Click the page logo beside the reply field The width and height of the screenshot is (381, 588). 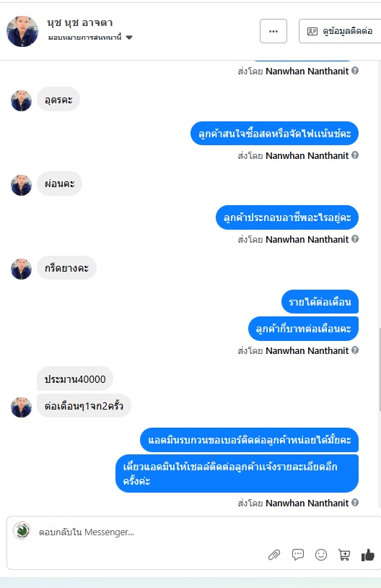[x=22, y=531]
